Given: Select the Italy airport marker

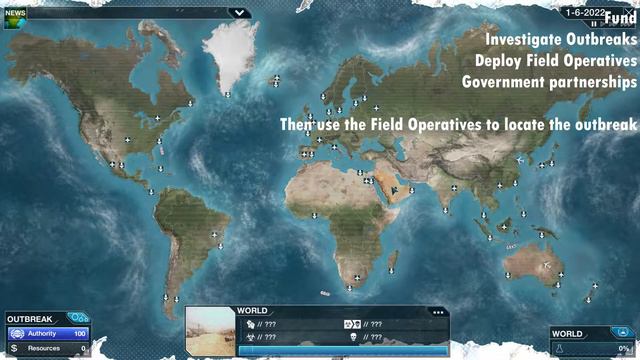Looking at the screenshot, I should pyautogui.click(x=334, y=147).
